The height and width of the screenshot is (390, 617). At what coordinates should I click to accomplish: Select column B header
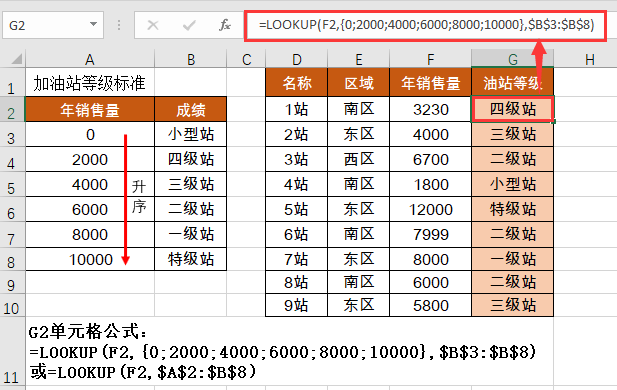pyautogui.click(x=191, y=59)
